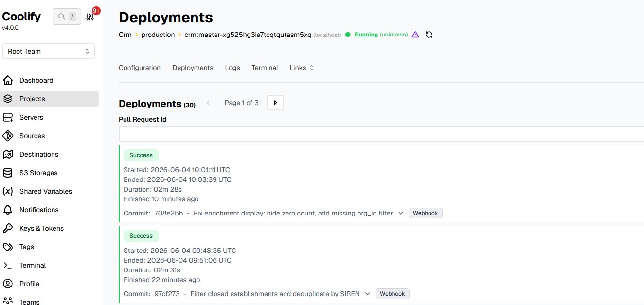Click the Running status link

[x=366, y=35]
